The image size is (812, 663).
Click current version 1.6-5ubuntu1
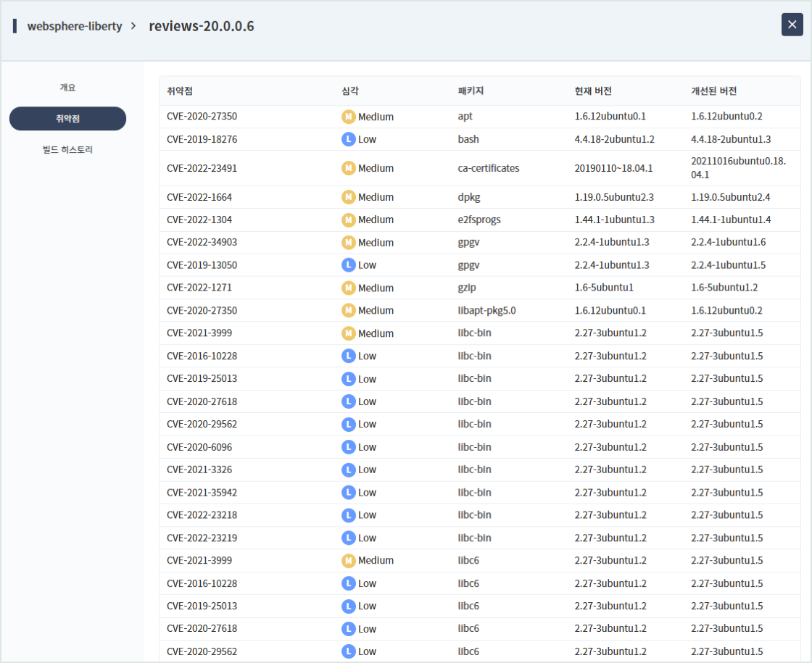pyautogui.click(x=604, y=288)
